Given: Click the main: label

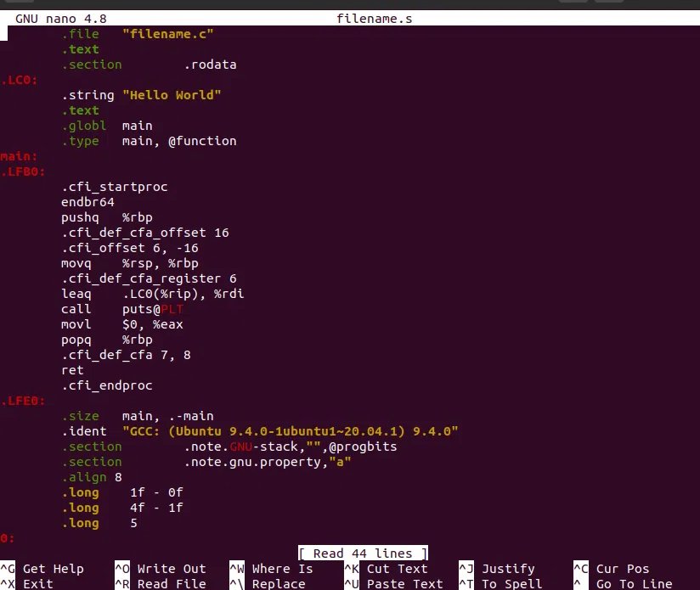Looking at the screenshot, I should 20,156.
